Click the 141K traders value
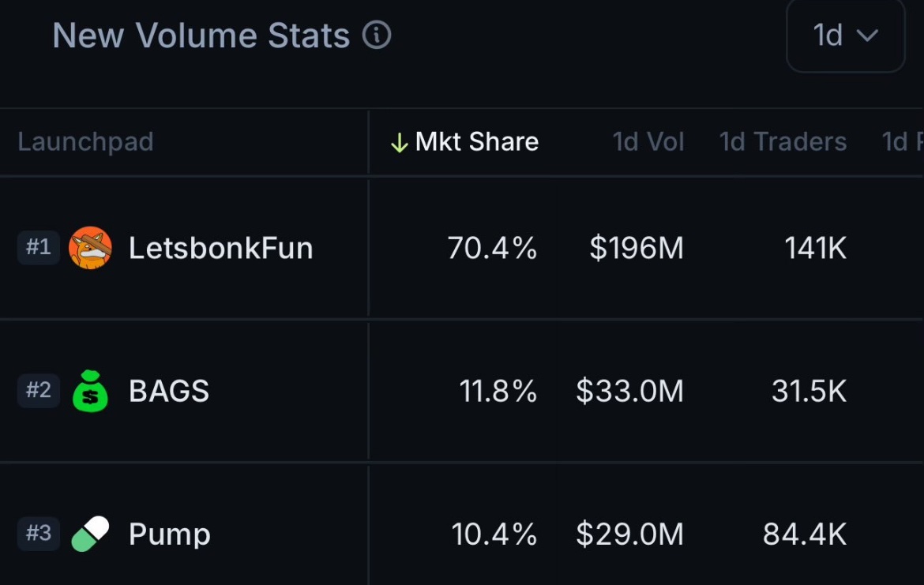The image size is (924, 585). coord(815,247)
